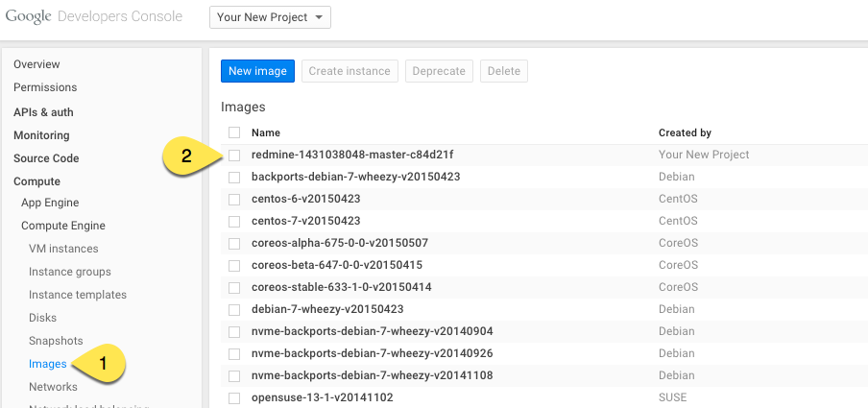This screenshot has width=868, height=408.
Task: Go to Networks
Action: [x=53, y=387]
